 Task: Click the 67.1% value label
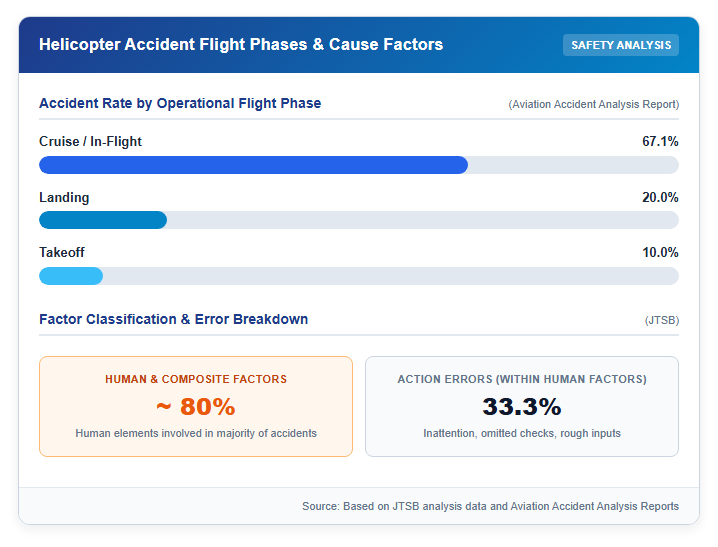point(660,141)
